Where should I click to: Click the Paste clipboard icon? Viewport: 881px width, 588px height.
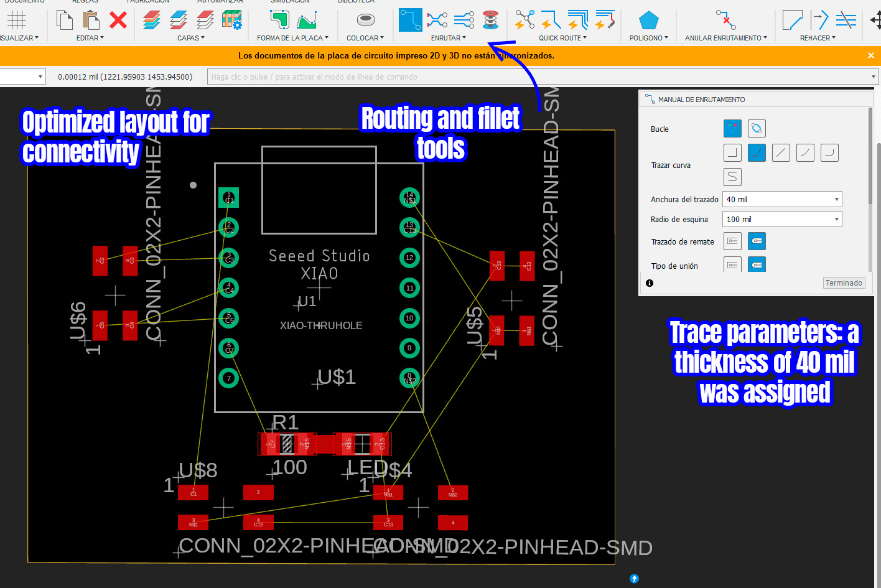(x=91, y=20)
